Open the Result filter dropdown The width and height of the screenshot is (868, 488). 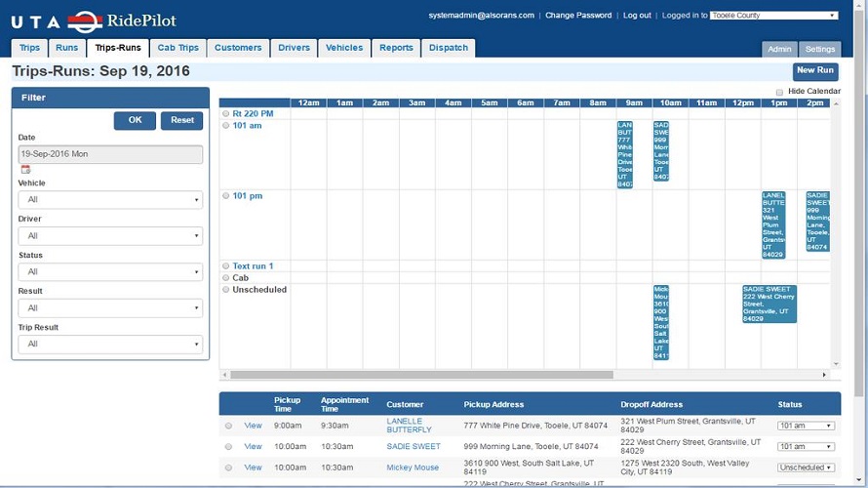pos(110,308)
